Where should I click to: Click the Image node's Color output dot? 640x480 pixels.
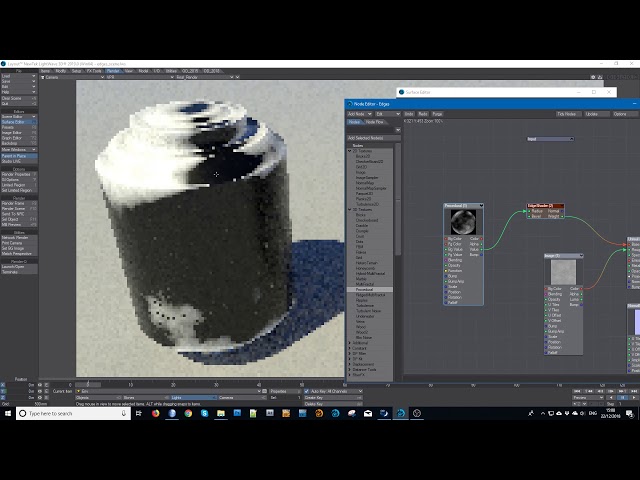581,289
